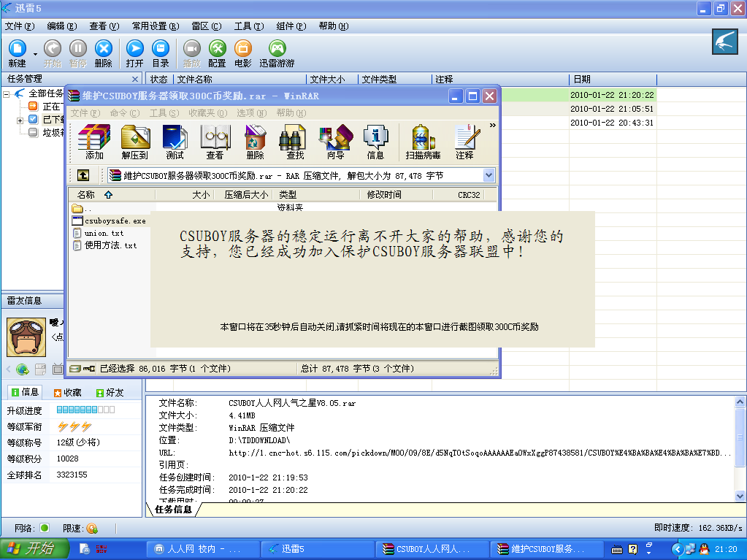Close the 任务管理 panel with its X
Screen dimensions: 747x560
tap(135, 79)
